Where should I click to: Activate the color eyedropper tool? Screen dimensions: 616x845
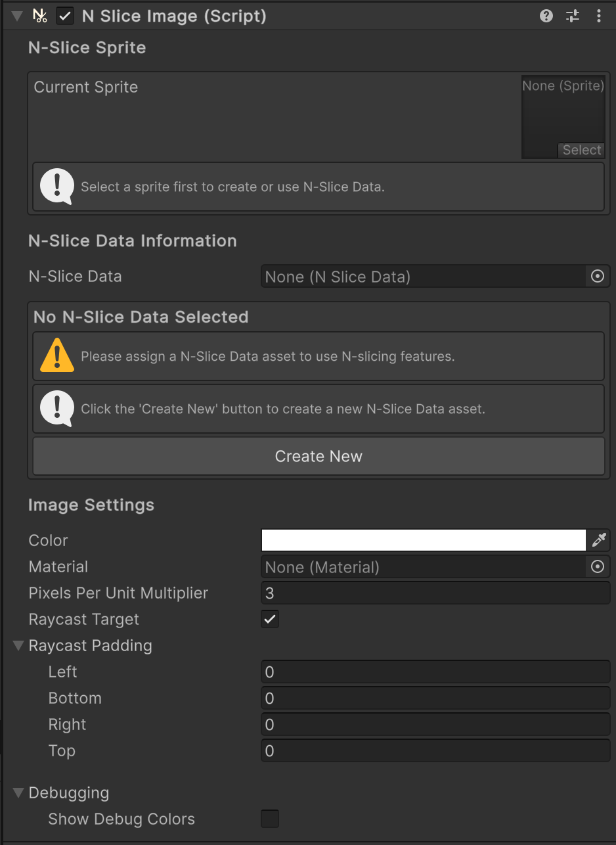[599, 540]
